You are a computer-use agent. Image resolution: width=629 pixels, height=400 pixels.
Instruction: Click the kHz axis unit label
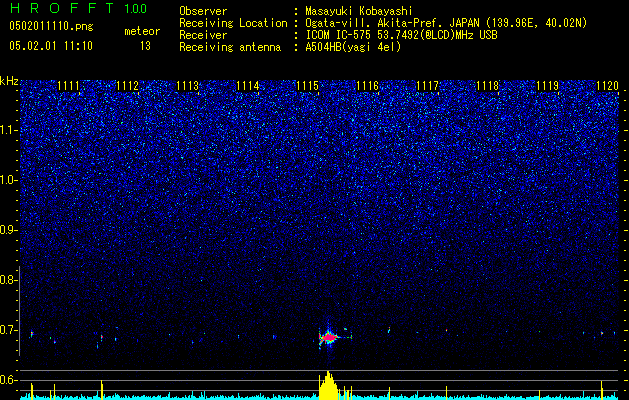9,81
